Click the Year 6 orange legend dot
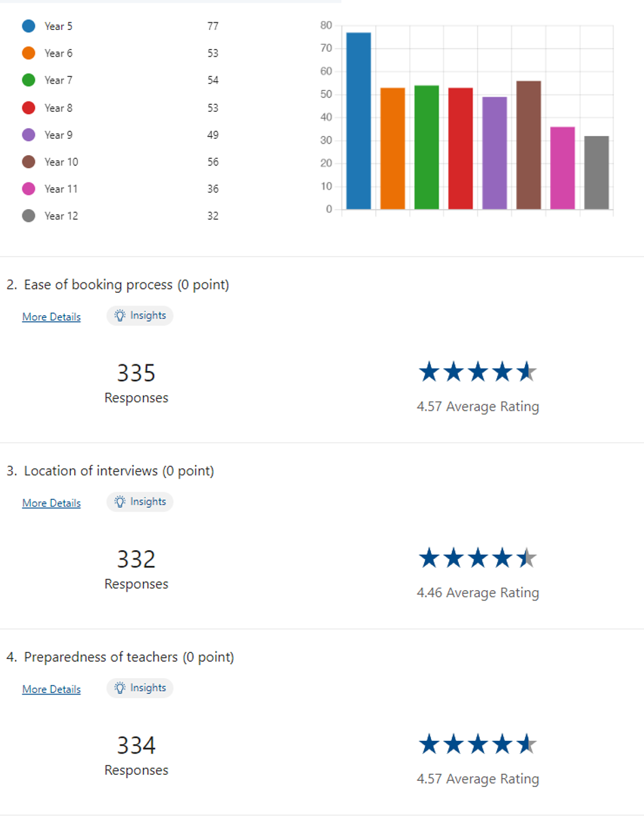 [x=29, y=53]
